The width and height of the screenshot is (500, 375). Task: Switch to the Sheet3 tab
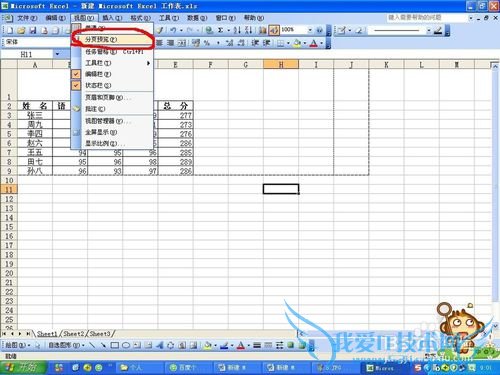click(x=100, y=333)
